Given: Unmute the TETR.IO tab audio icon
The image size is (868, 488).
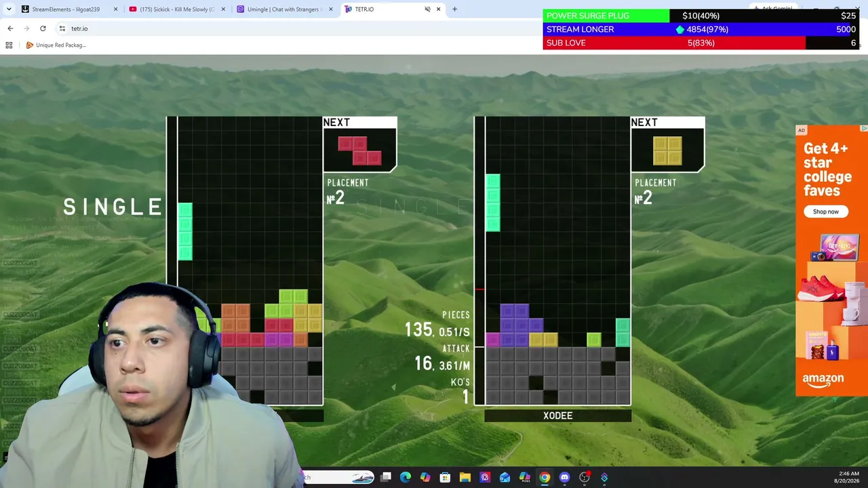Looking at the screenshot, I should (x=427, y=9).
